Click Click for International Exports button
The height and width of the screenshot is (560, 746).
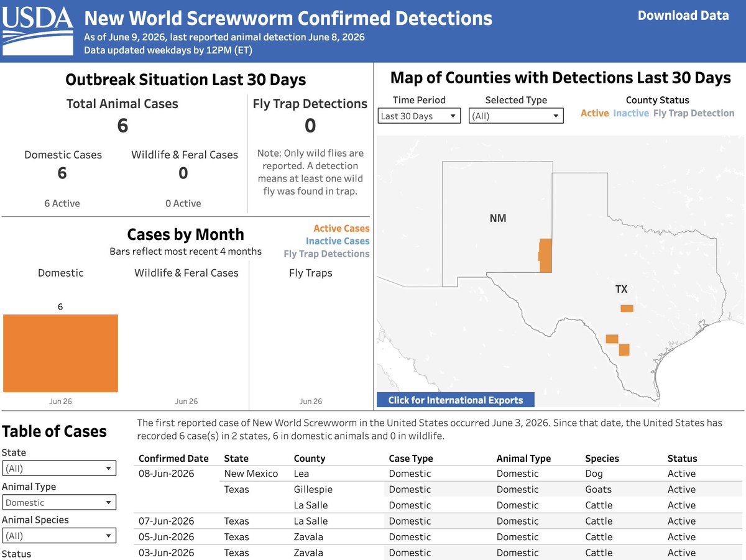click(456, 400)
